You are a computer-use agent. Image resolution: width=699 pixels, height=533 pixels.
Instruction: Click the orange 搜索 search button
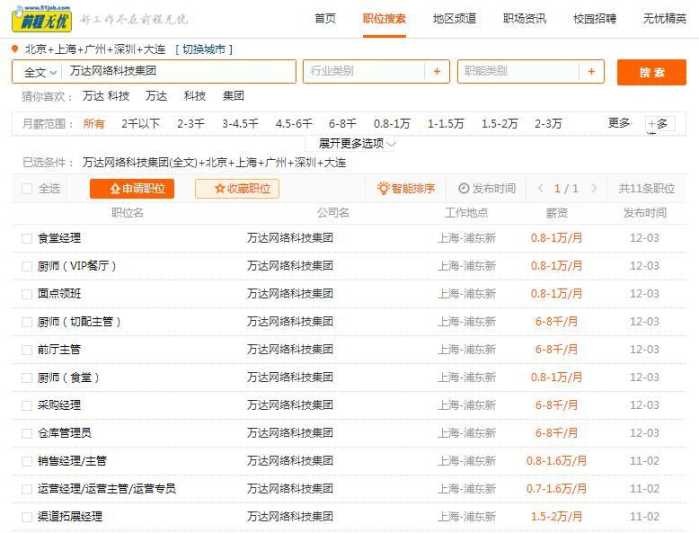pyautogui.click(x=651, y=72)
